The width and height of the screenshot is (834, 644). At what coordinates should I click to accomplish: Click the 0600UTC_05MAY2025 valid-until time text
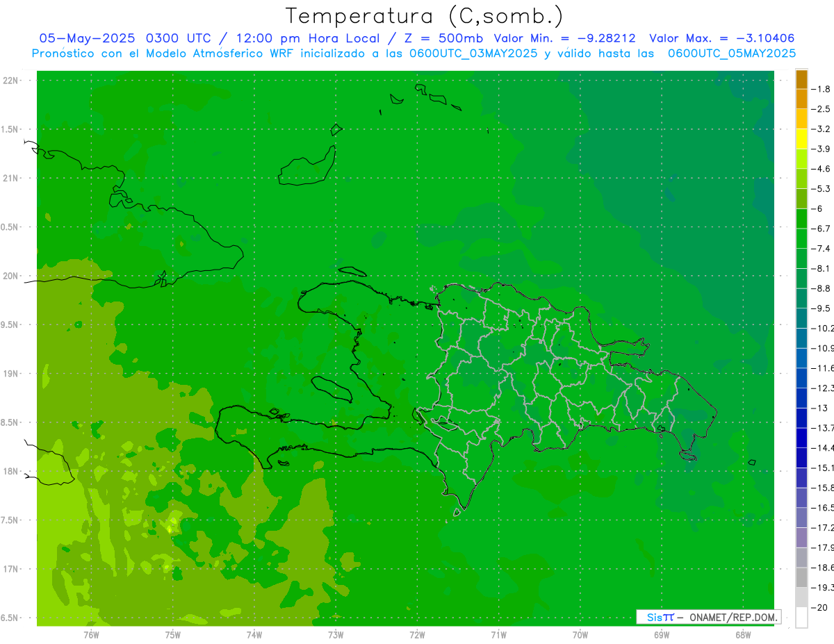(x=732, y=53)
